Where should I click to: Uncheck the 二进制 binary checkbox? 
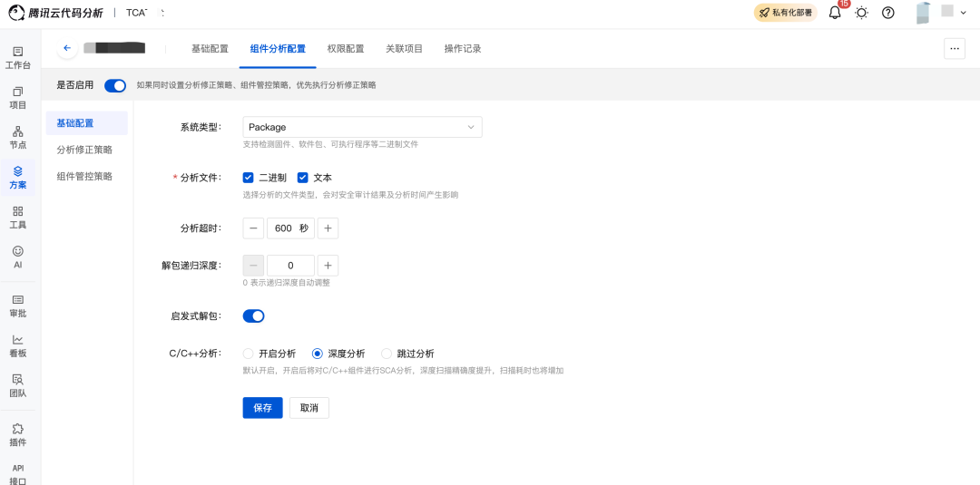point(248,178)
